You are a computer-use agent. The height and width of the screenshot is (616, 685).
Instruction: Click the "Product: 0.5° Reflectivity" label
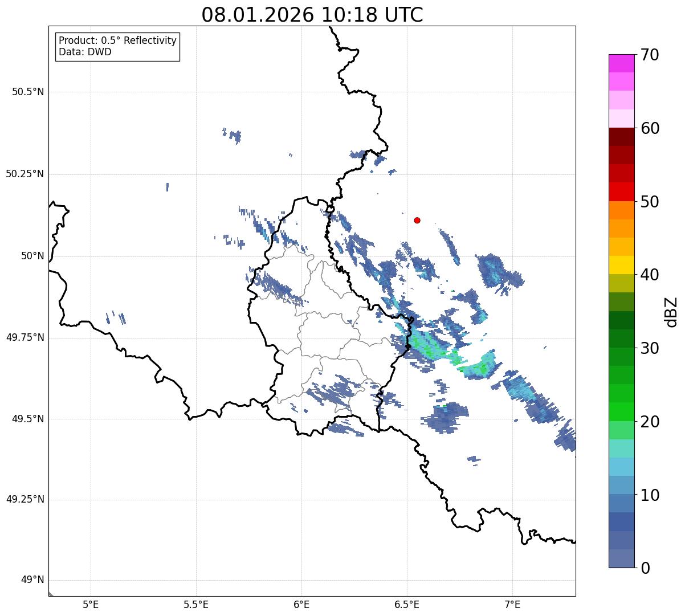pos(117,41)
